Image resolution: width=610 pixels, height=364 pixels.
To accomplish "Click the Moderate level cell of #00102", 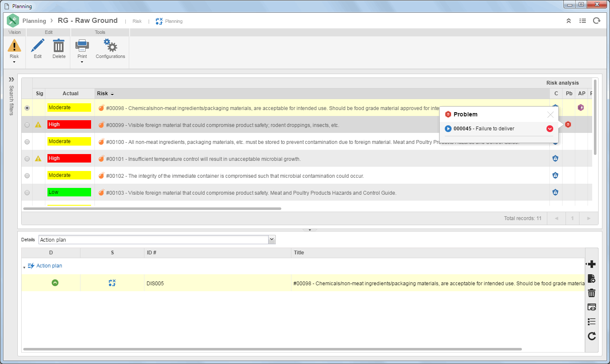I will pyautogui.click(x=69, y=175).
